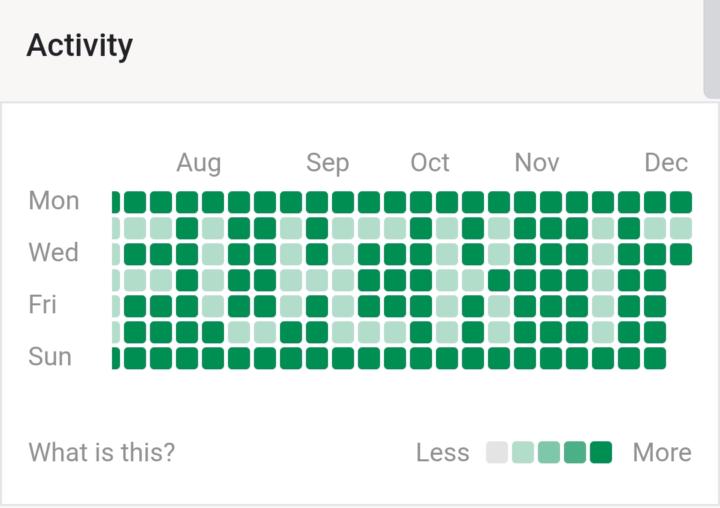The width and height of the screenshot is (720, 508).
Task: Click the darkest green legend swatch
Action: [601, 453]
